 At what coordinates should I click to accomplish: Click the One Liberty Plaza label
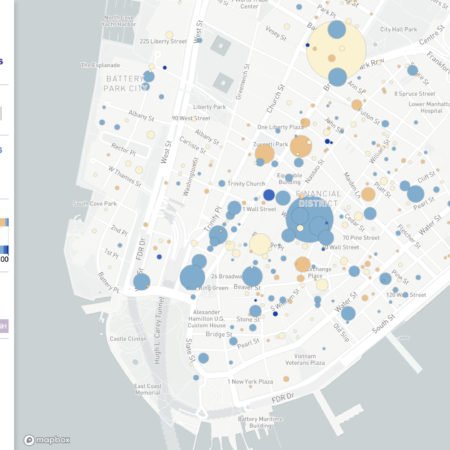(x=281, y=127)
